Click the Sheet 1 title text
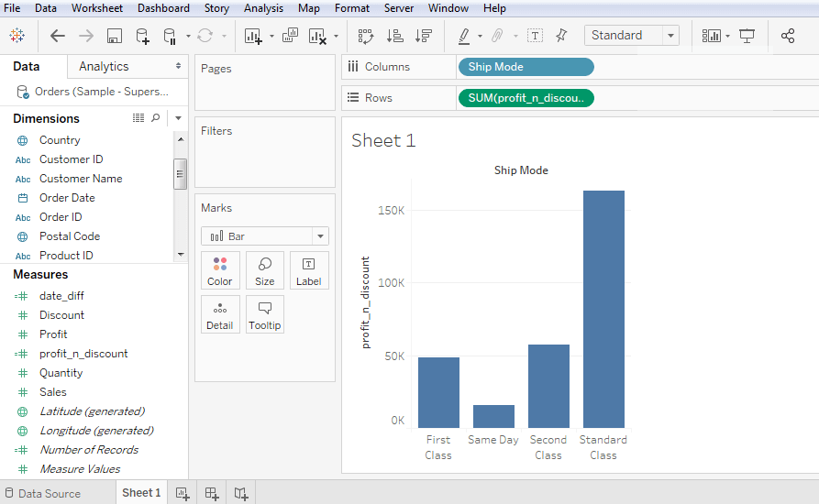Screen dimensions: 819x504 [383, 140]
